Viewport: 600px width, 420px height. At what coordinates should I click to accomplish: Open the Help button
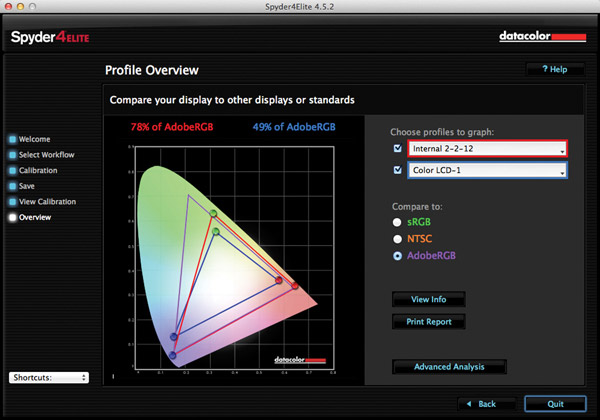(555, 69)
